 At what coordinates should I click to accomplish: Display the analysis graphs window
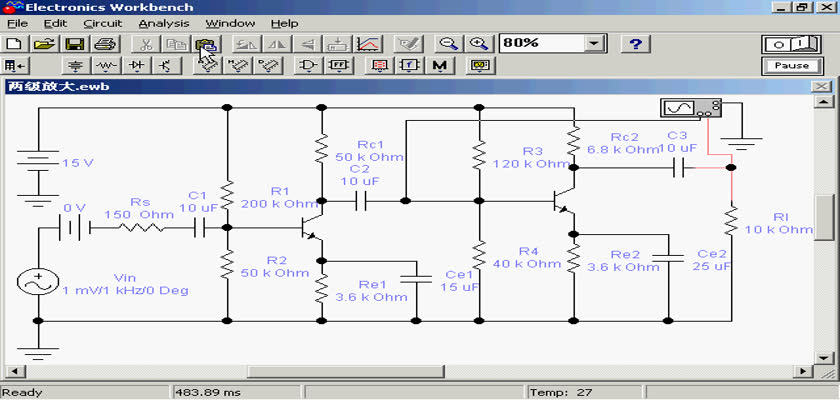pos(368,43)
